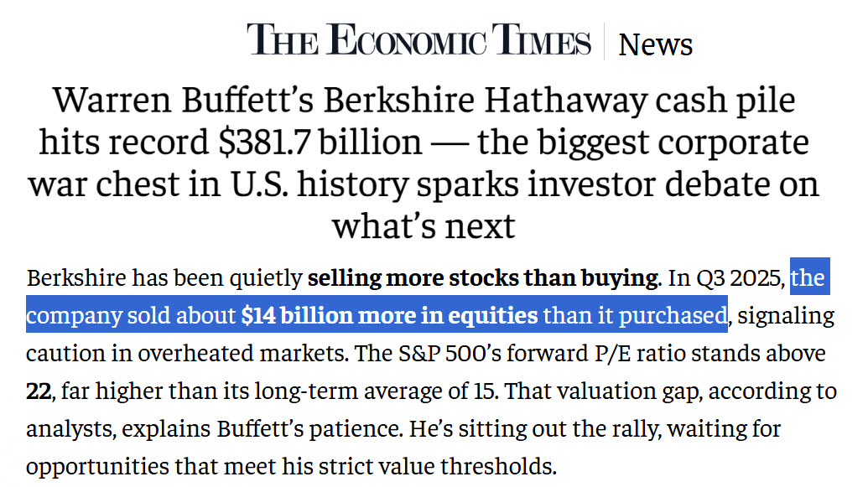Click "forward P/E ratio" text
This screenshot has width=868, height=487.
(x=616, y=353)
